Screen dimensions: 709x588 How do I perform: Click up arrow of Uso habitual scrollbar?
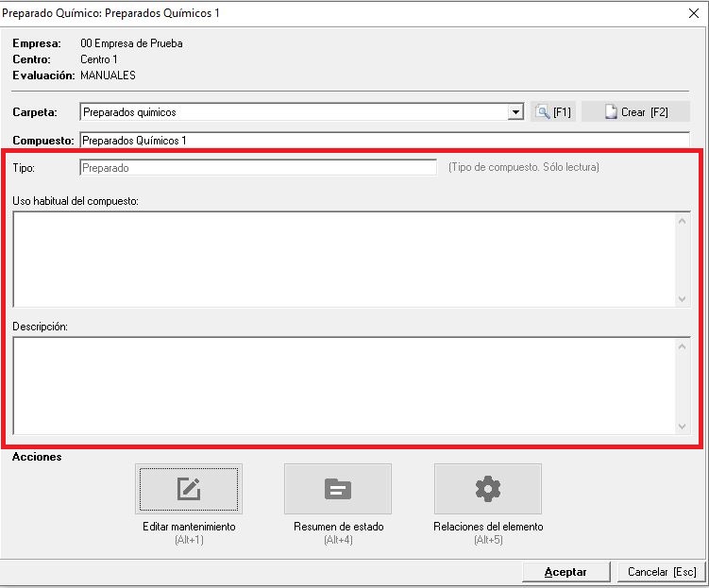(683, 221)
